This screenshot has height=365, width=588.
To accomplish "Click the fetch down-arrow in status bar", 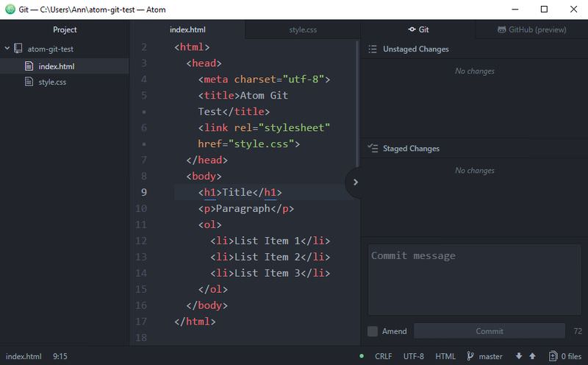I will point(519,356).
